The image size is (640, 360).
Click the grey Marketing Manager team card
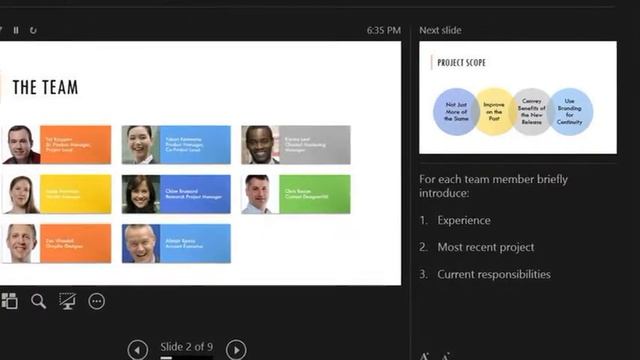(315, 145)
